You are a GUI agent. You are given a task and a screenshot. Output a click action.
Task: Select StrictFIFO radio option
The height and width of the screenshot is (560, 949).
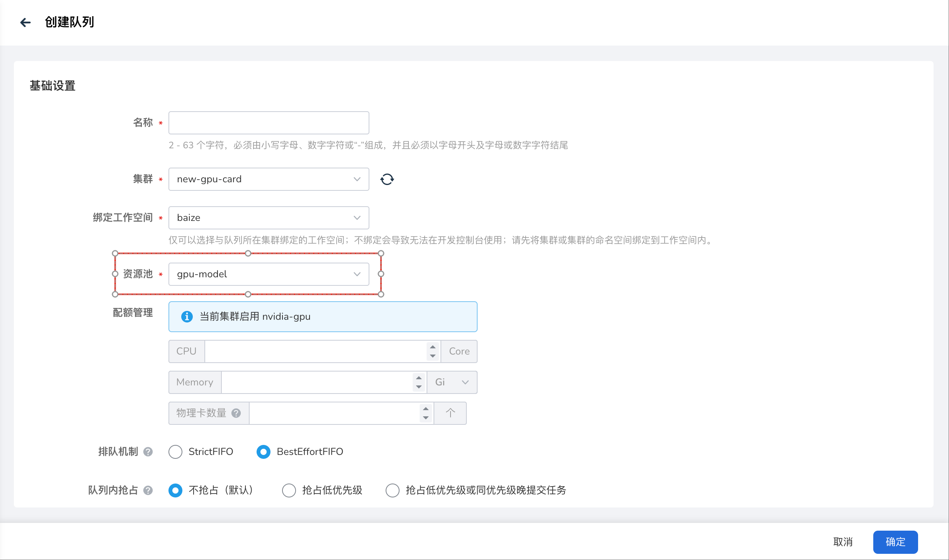pyautogui.click(x=175, y=451)
